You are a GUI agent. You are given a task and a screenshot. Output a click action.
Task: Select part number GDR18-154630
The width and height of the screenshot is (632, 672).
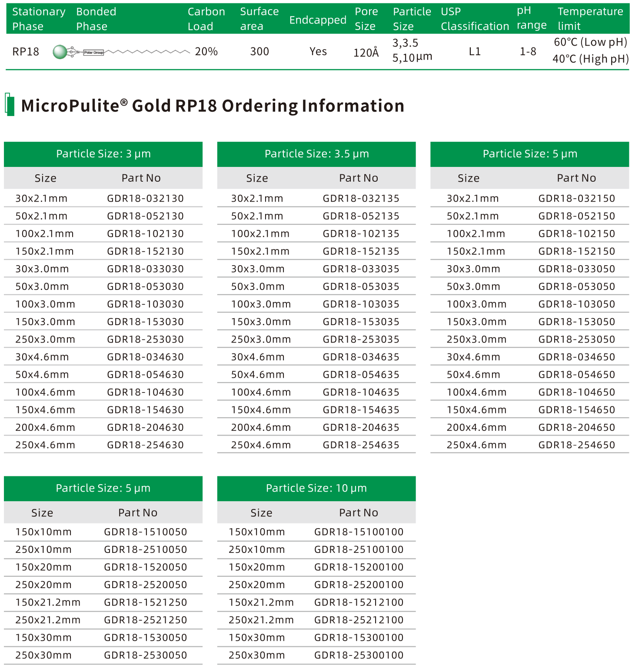tap(145, 409)
